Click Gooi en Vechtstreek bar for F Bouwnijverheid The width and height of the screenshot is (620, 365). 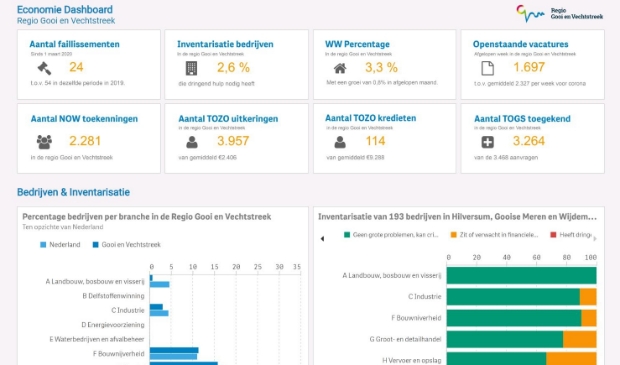click(174, 350)
